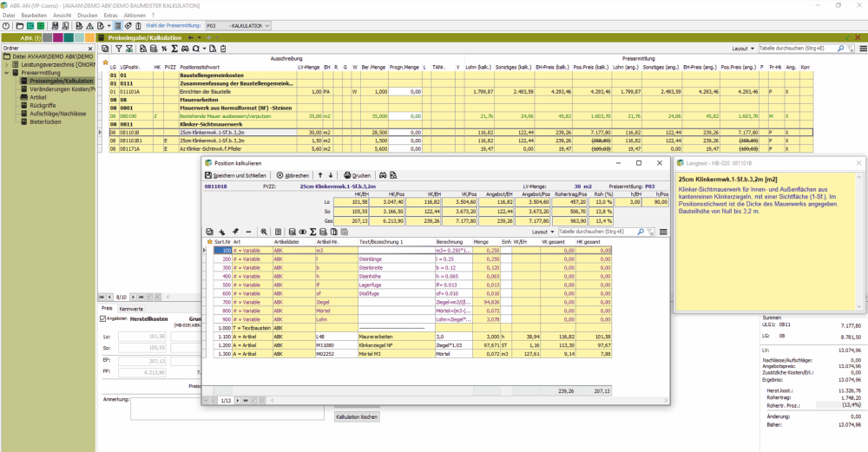Open Layout dropdown in main grid
The image size is (868, 452).
tap(743, 49)
